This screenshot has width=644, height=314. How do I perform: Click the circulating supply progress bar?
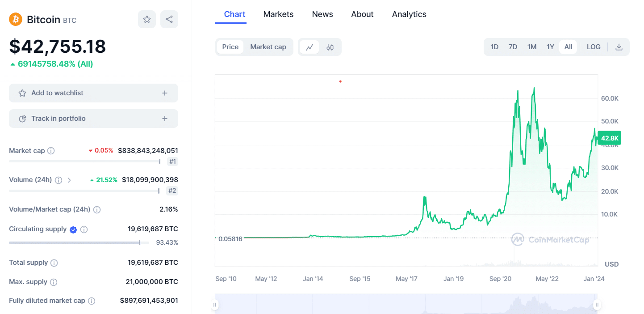pos(76,242)
